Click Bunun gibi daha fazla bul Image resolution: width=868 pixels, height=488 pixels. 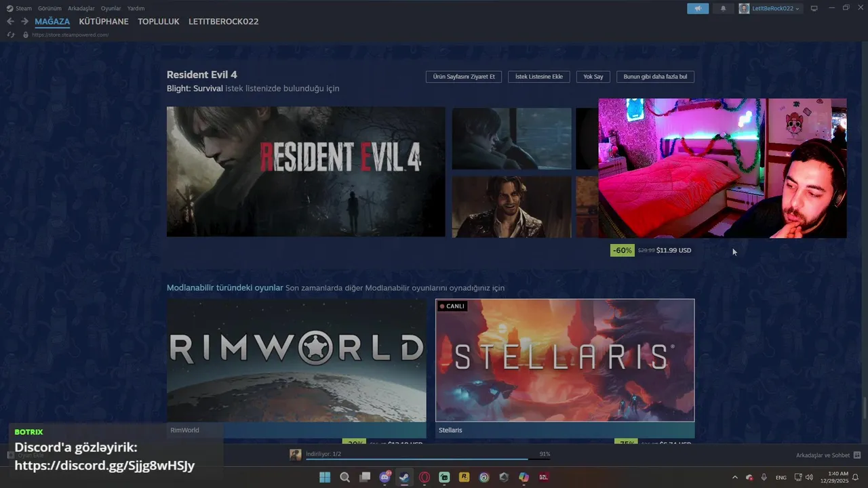655,77
